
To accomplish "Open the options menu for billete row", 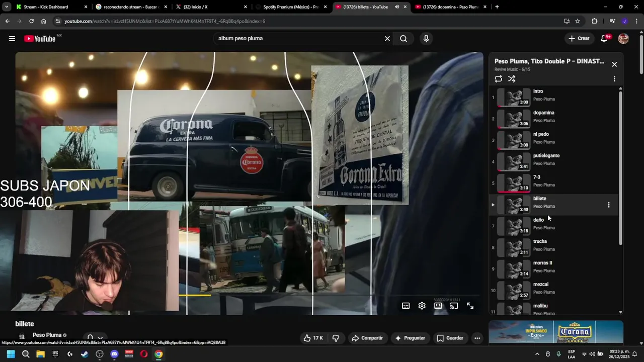I will point(609,205).
